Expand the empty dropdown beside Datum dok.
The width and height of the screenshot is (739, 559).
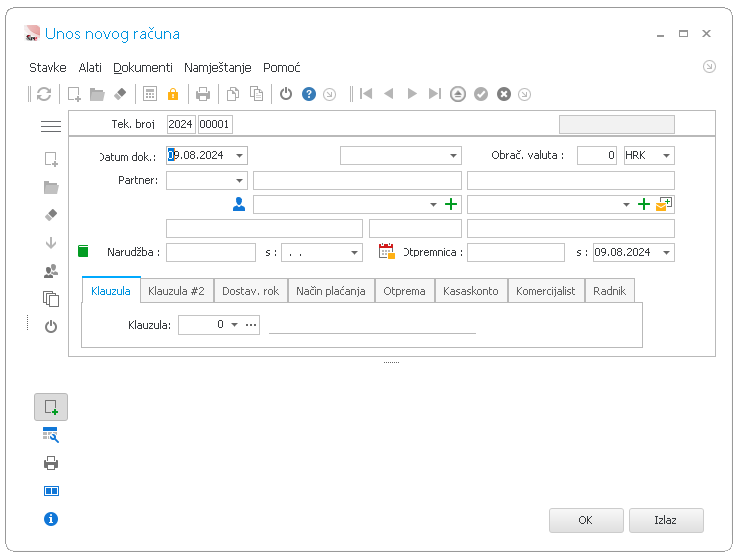pos(453,156)
